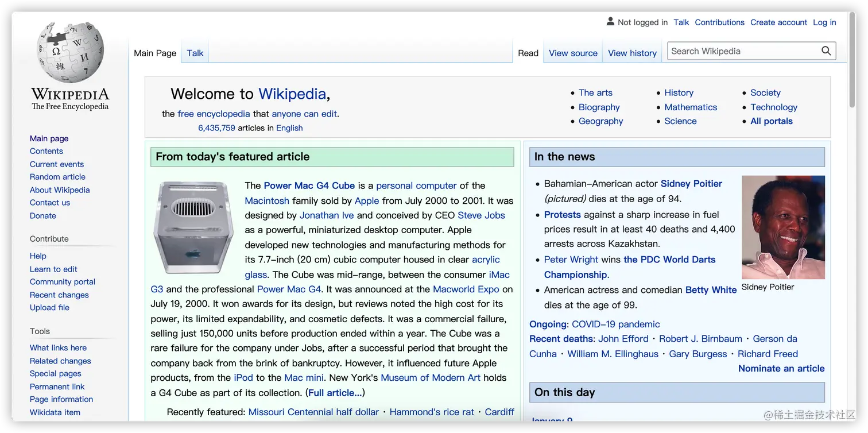Click Create account link
This screenshot has width=868, height=433.
pos(778,22)
